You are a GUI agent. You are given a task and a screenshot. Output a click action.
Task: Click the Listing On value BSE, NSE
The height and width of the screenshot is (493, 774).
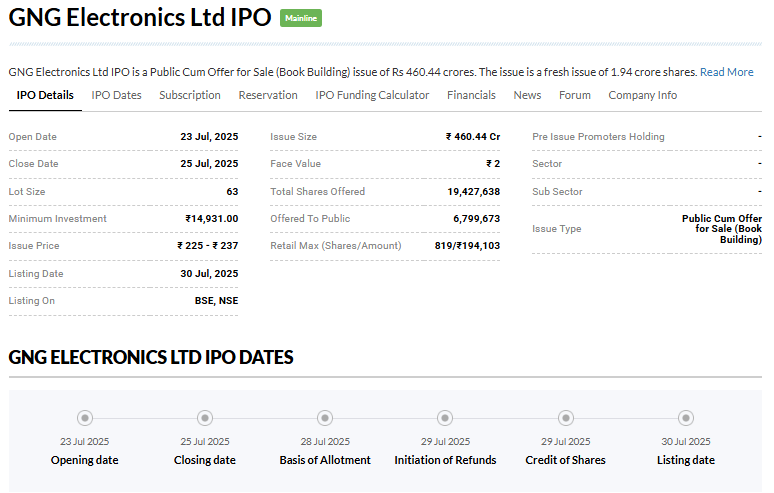click(217, 301)
